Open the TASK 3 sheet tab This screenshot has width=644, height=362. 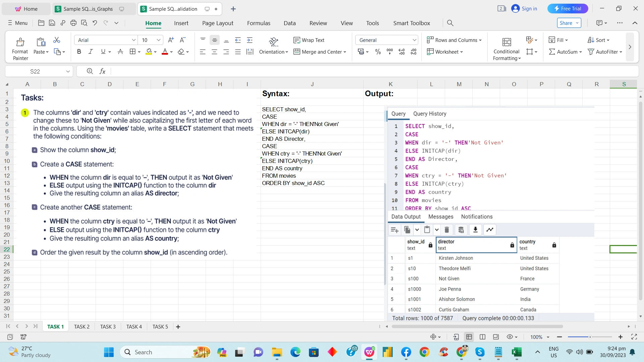(108, 326)
